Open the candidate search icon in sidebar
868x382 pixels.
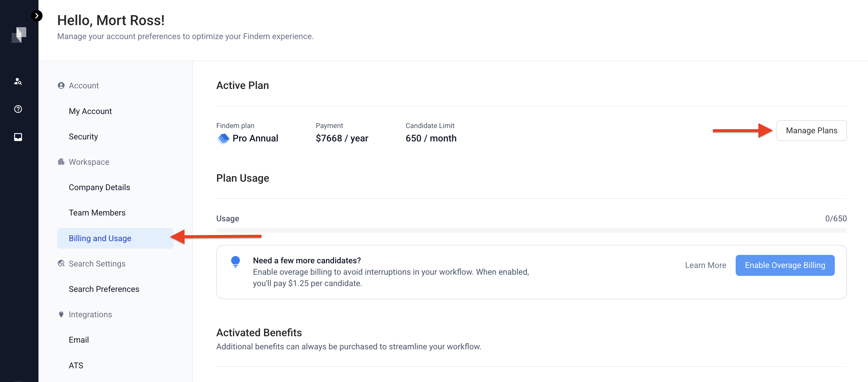pyautogui.click(x=18, y=81)
